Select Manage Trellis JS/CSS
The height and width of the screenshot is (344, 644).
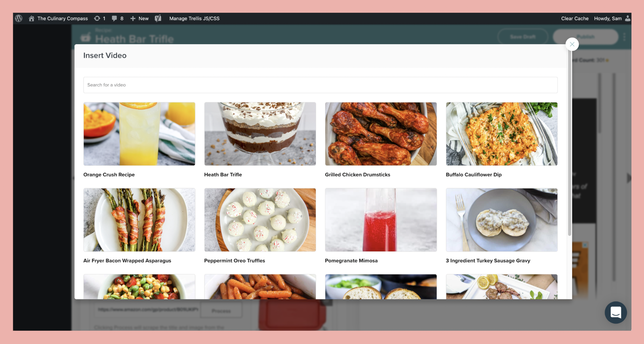tap(194, 18)
